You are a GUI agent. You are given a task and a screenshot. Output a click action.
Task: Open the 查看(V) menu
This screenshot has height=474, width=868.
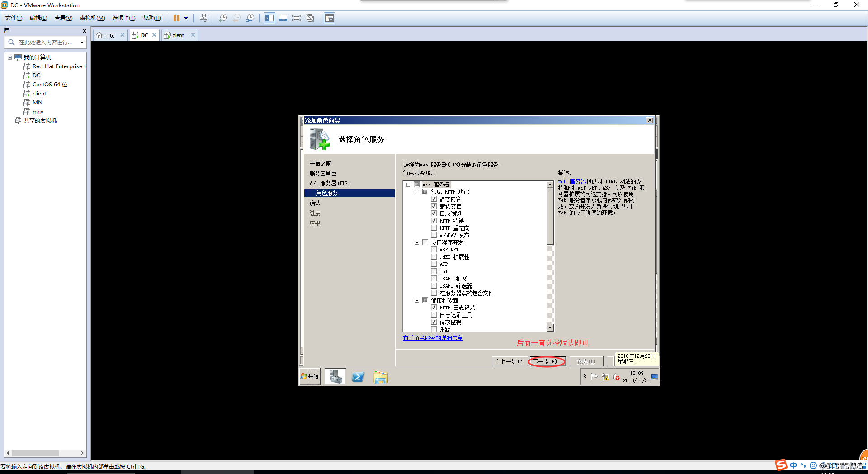63,18
